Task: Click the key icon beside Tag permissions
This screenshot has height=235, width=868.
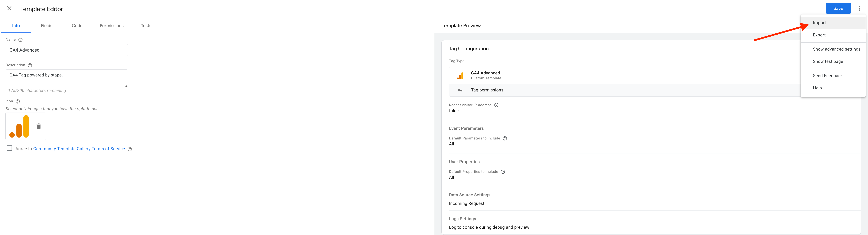Action: click(x=460, y=90)
